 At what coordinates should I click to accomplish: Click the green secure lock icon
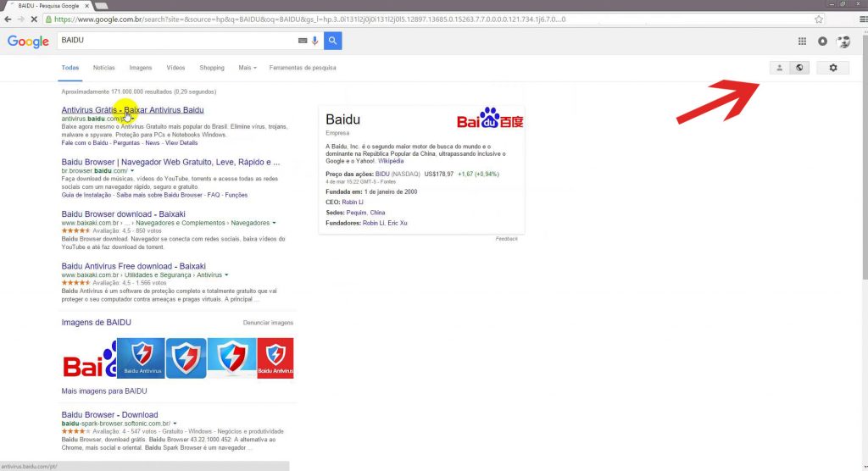[48, 19]
